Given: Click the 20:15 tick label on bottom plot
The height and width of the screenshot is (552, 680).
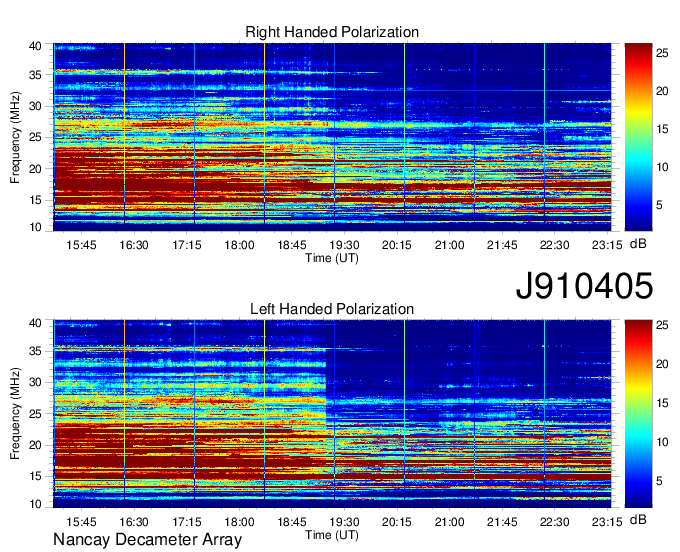Looking at the screenshot, I should point(396,522).
